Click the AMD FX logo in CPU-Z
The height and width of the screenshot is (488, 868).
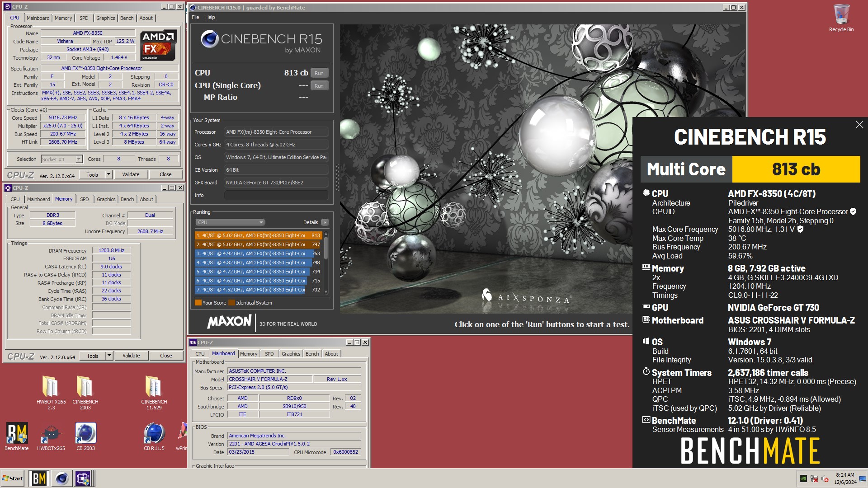pyautogui.click(x=158, y=46)
